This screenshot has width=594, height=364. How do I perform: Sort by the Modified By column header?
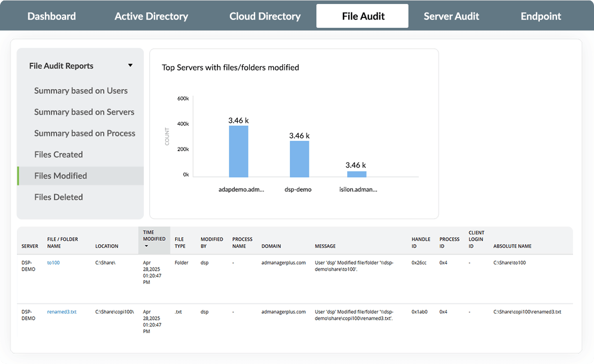[x=212, y=243]
